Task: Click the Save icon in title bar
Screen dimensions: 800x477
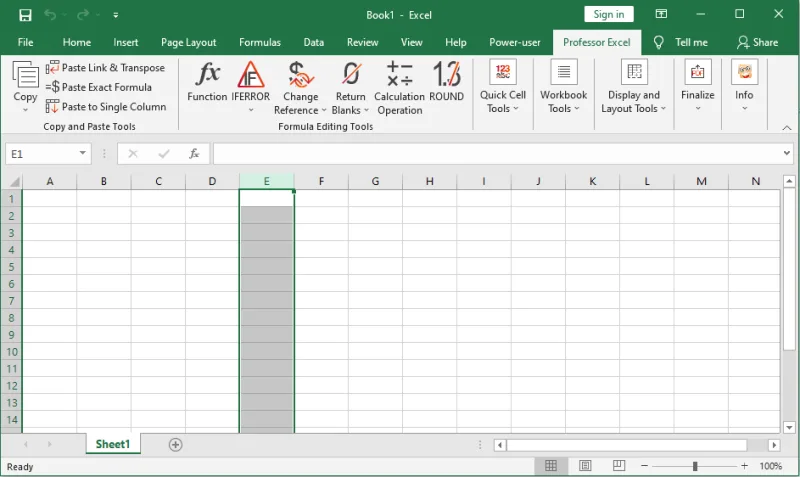Action: [25, 15]
